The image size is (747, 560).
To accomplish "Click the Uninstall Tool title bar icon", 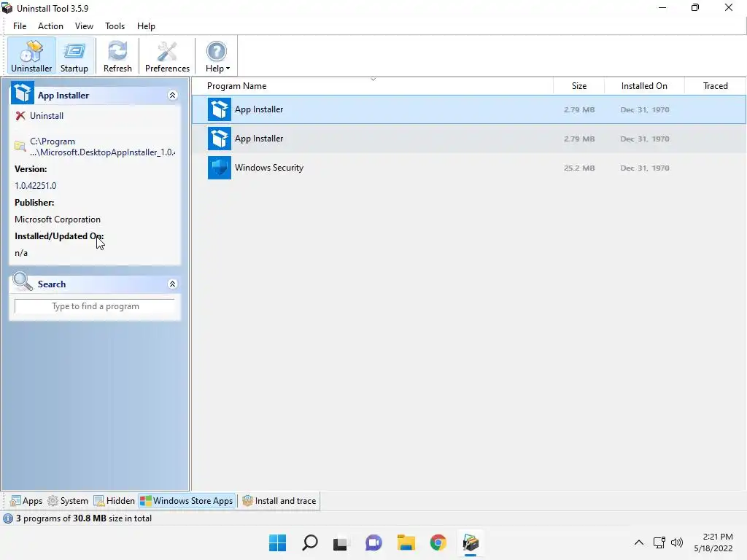I will tap(7, 8).
